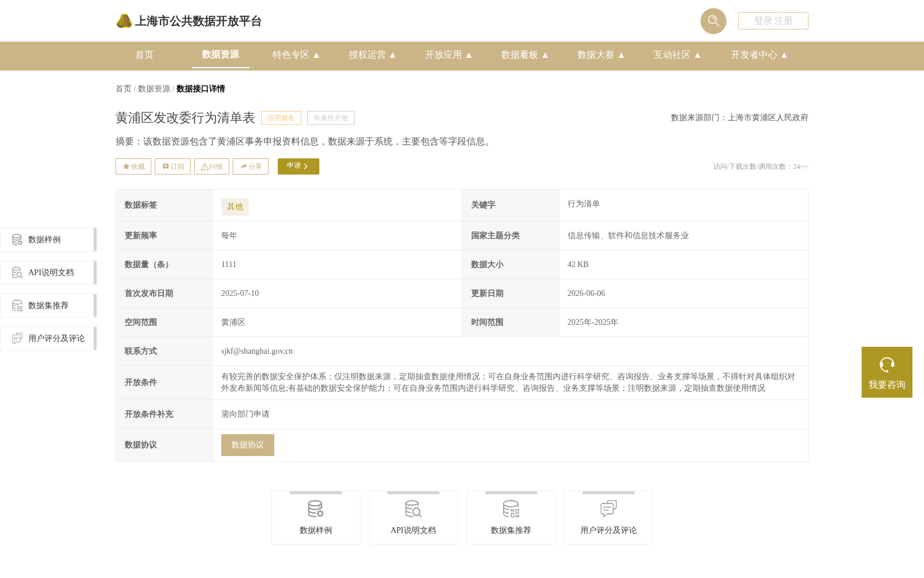
Task: Open the 数据看板 menu label
Action: tap(520, 55)
